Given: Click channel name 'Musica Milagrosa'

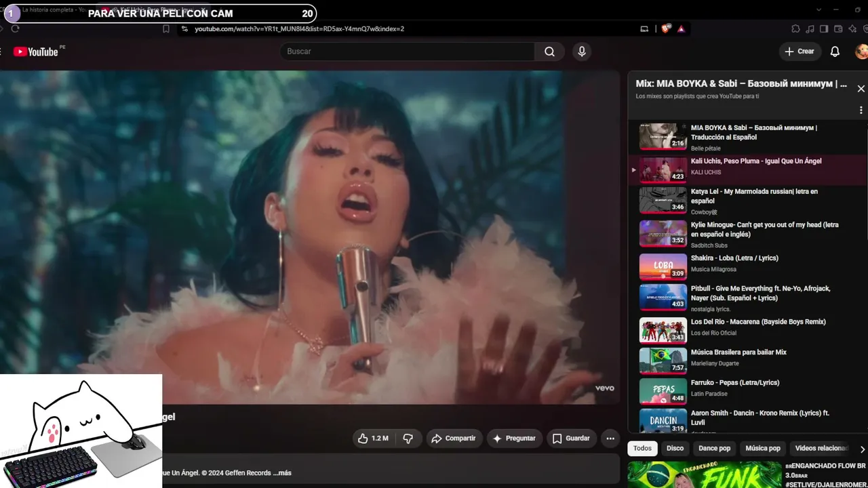Looking at the screenshot, I should pyautogui.click(x=713, y=270).
